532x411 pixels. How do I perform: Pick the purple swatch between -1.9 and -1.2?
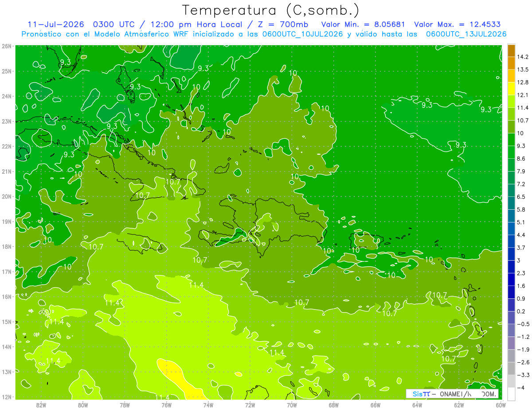coord(511,343)
